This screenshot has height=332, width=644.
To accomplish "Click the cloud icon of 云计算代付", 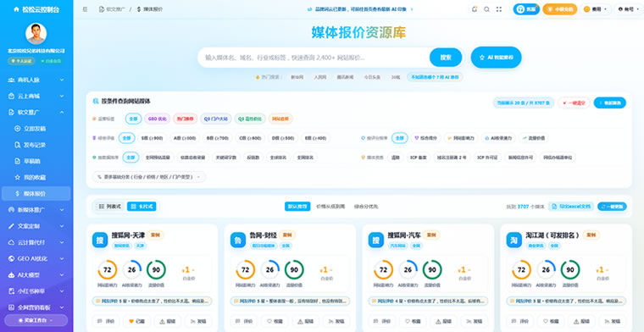I will point(11,242).
